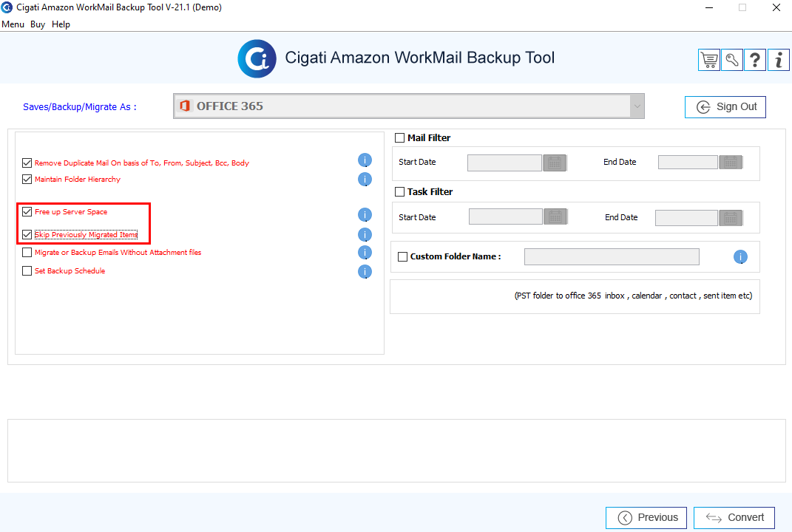The height and width of the screenshot is (532, 792).
Task: Click the app icon in the title bar
Action: coord(7,7)
